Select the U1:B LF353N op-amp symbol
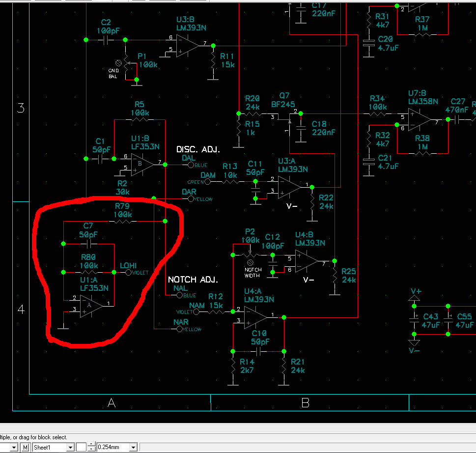Viewport: 476px width, 453px height. pyautogui.click(x=142, y=165)
